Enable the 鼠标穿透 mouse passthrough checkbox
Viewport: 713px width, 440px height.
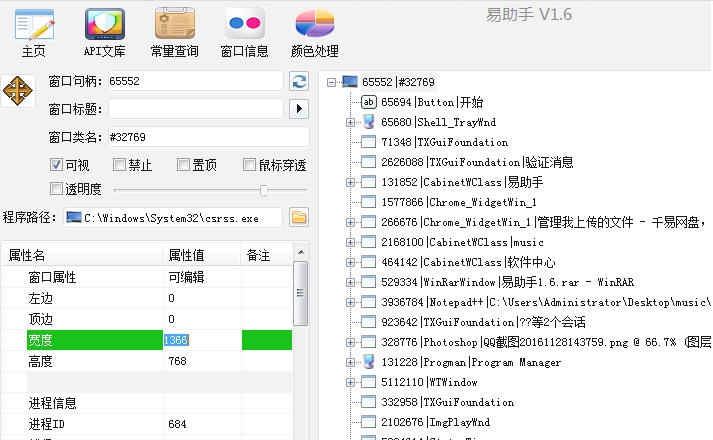(249, 165)
